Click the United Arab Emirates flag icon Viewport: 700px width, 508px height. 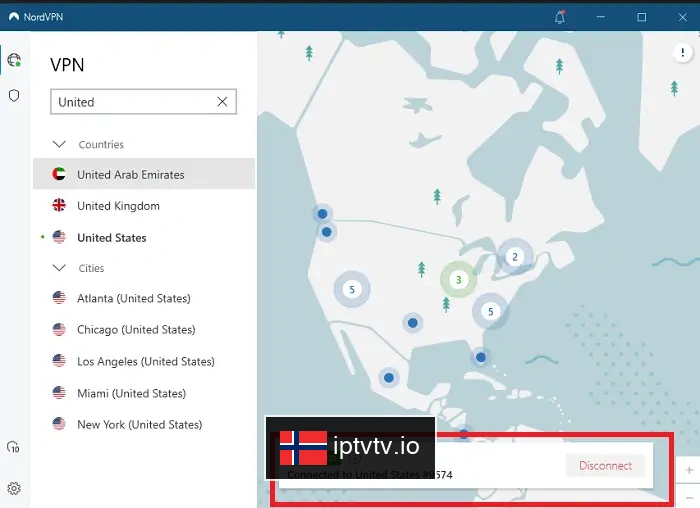(59, 174)
